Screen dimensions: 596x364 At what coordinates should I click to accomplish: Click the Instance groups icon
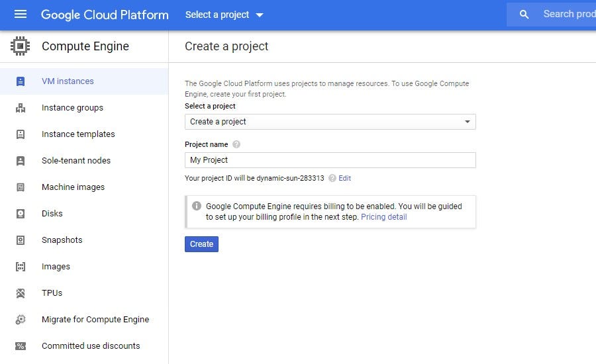point(21,108)
